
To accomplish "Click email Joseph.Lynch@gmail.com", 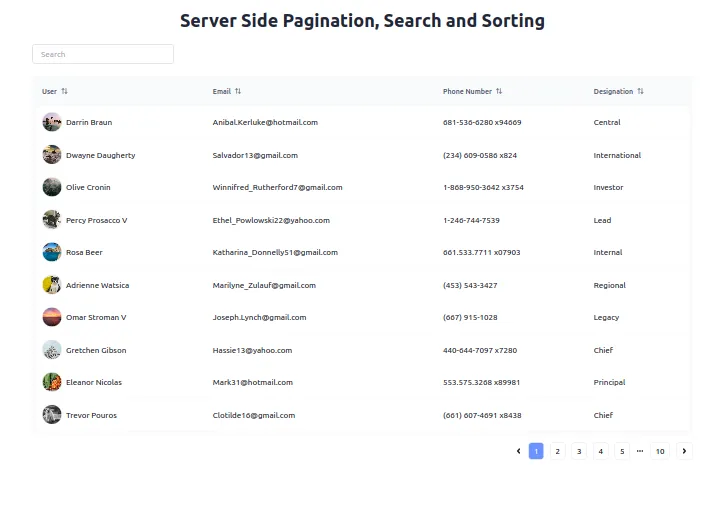I will point(259,317).
